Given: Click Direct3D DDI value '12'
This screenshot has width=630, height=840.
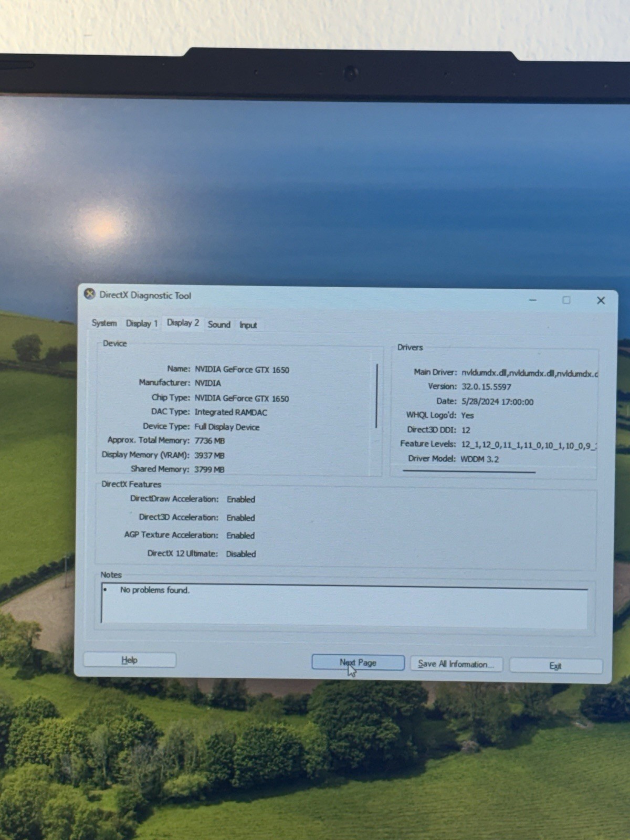Looking at the screenshot, I should click(x=466, y=430).
